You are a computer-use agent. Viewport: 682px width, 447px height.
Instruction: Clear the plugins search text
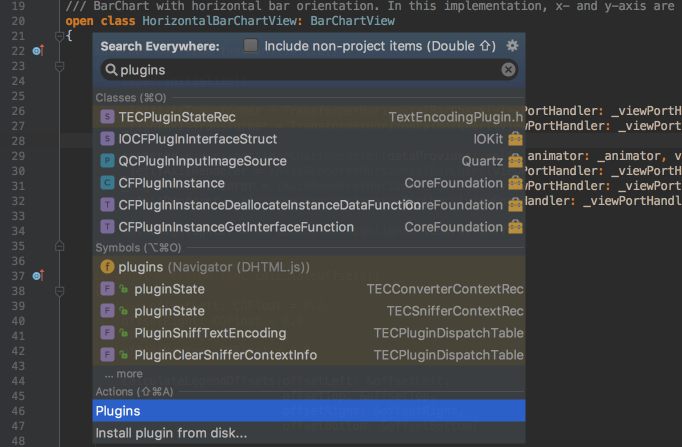click(508, 70)
